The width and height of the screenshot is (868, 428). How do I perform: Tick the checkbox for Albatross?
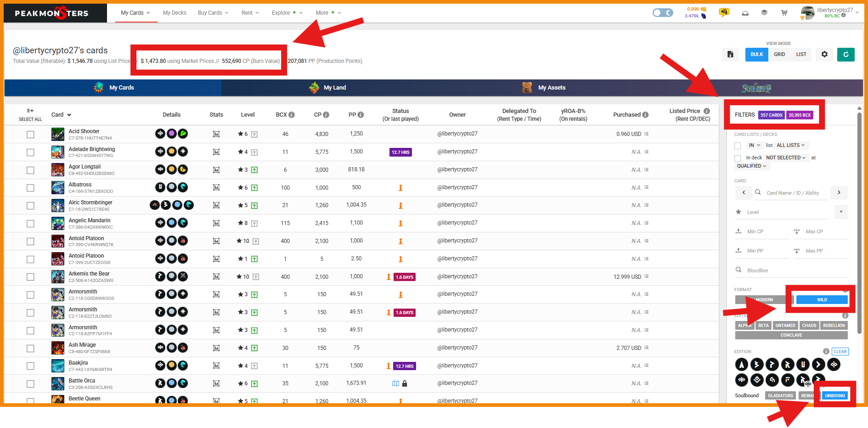[30, 188]
